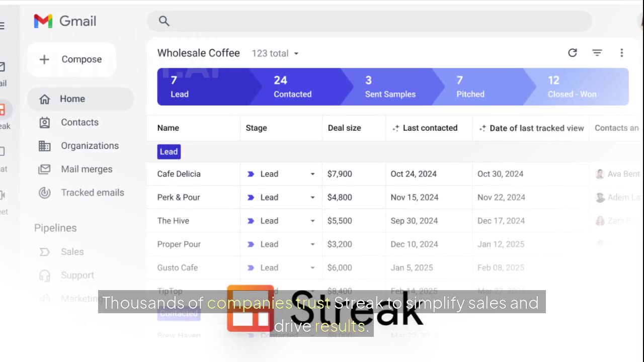The height and width of the screenshot is (362, 644).
Task: Click the Oct 30, 2024 tracked view cell
Action: point(500,174)
